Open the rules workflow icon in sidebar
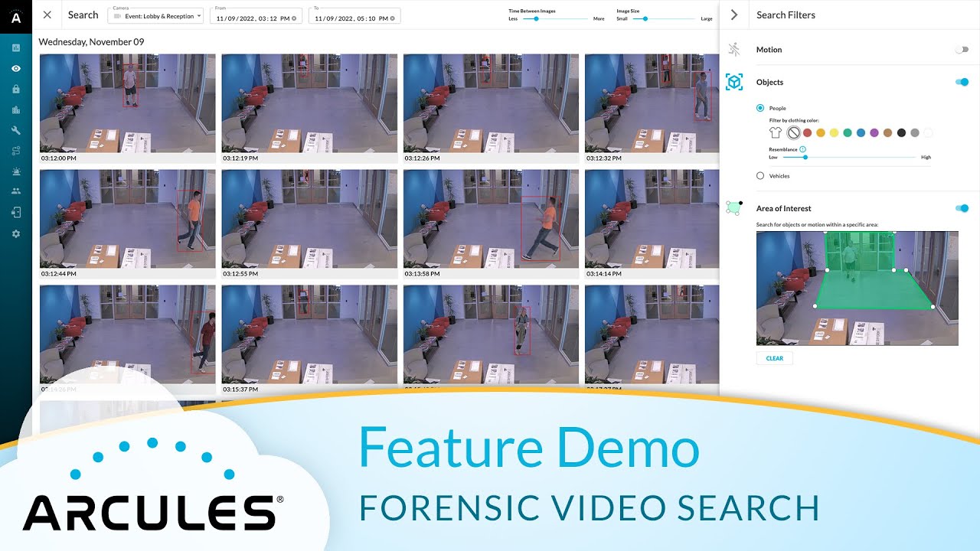980x551 pixels. coord(16,150)
